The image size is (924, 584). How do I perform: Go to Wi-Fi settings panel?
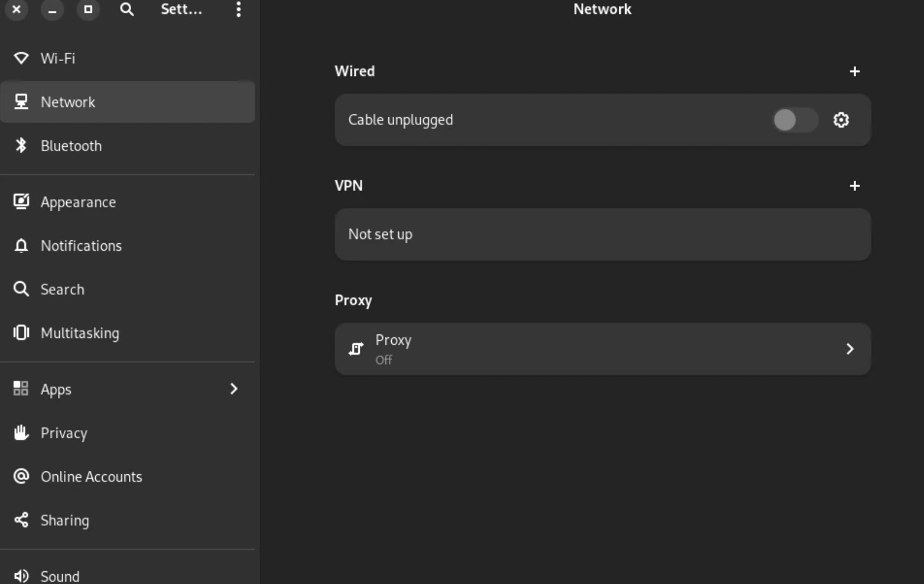128,58
